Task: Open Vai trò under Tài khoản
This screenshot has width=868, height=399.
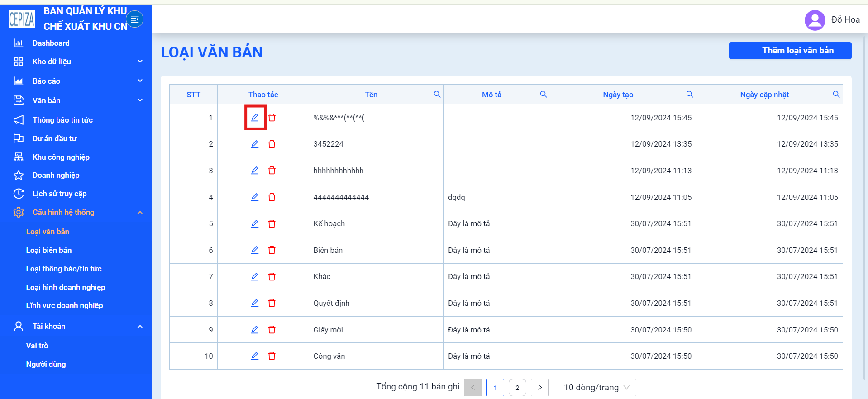Action: [x=37, y=346]
